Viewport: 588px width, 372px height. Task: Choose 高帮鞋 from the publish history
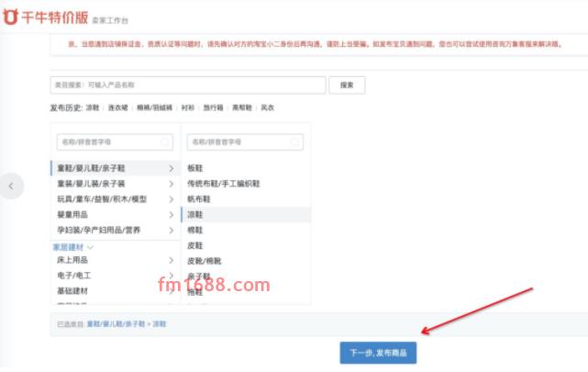point(242,107)
